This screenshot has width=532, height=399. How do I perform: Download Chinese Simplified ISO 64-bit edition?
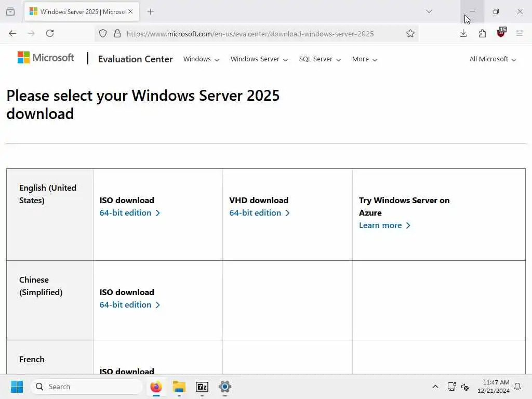[x=129, y=304]
